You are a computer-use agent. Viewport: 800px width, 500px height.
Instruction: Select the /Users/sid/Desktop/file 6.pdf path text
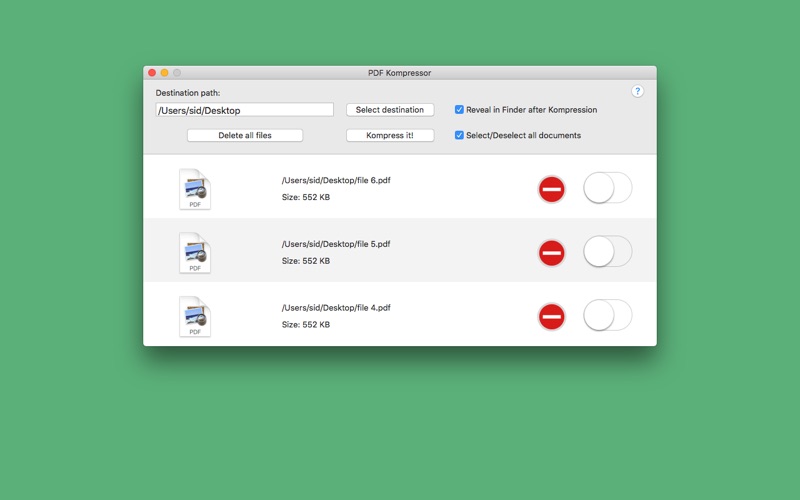point(336,180)
